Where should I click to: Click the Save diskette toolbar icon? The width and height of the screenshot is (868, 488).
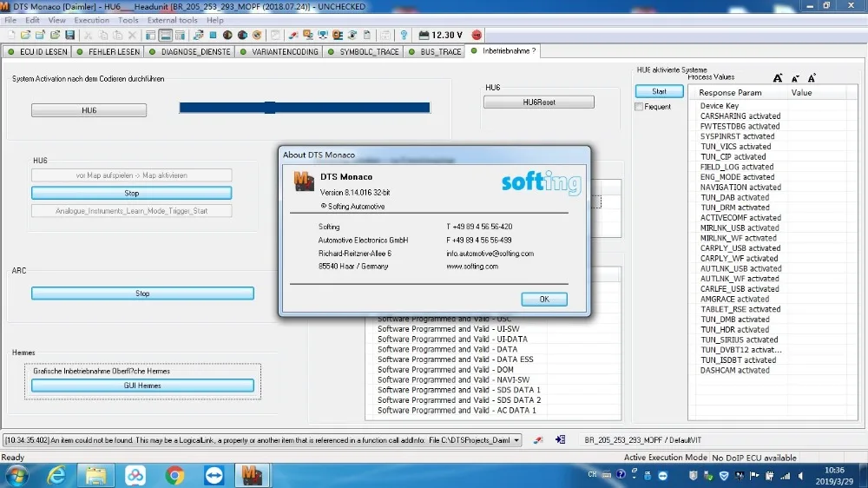[x=69, y=35]
